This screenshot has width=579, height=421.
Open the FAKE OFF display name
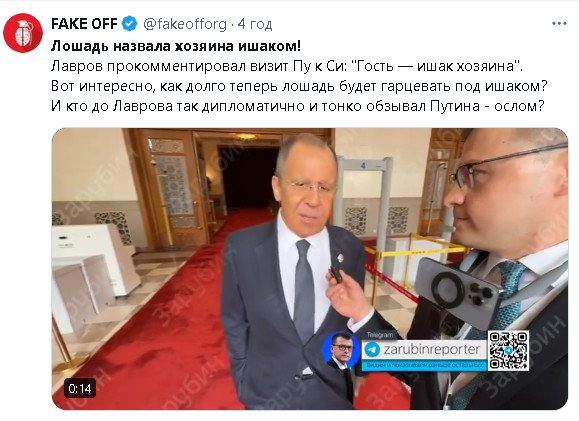84,24
